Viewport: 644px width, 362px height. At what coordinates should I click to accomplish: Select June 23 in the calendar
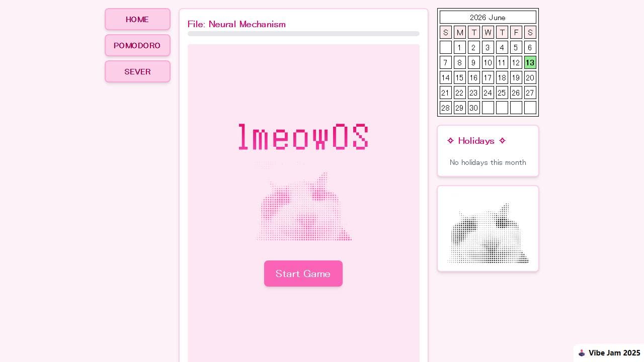pos(474,93)
